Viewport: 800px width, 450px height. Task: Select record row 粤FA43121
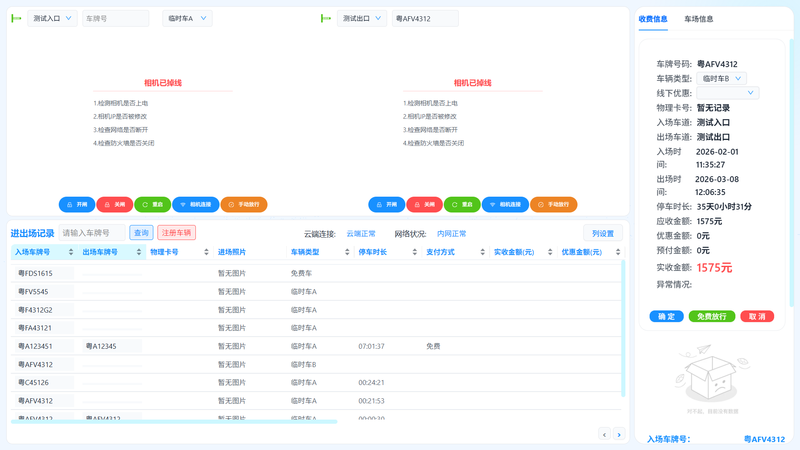(x=316, y=328)
